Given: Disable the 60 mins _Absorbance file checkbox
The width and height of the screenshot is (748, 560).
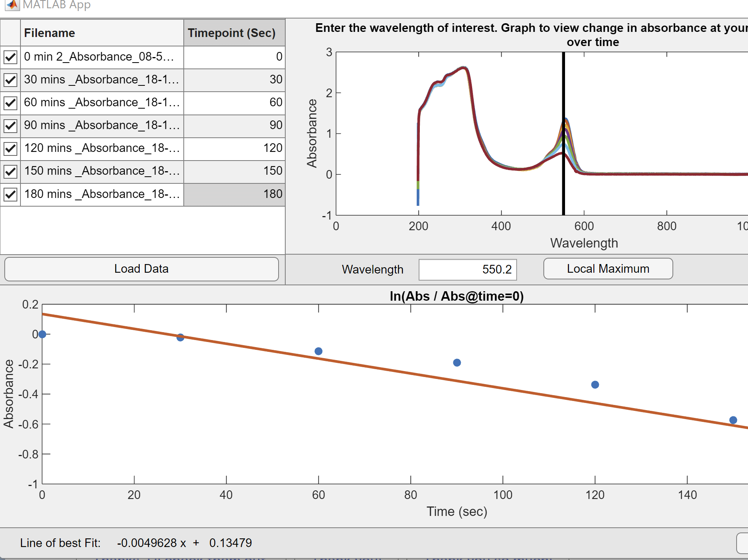Looking at the screenshot, I should pos(10,103).
